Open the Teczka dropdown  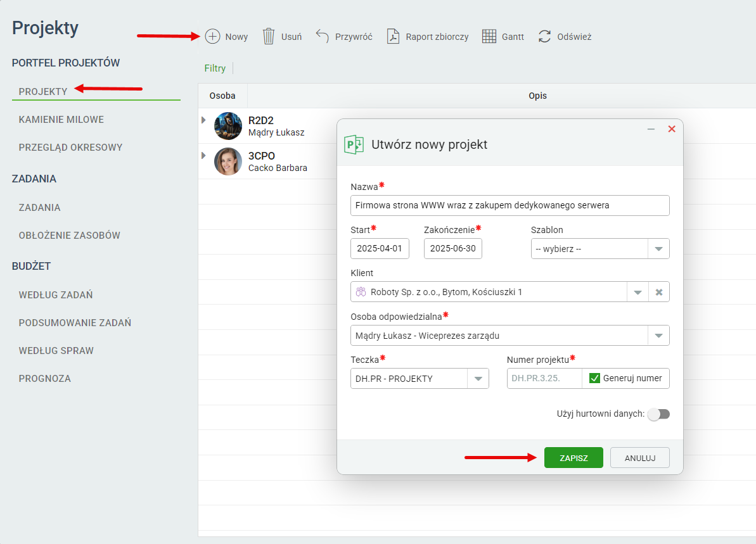pos(478,379)
